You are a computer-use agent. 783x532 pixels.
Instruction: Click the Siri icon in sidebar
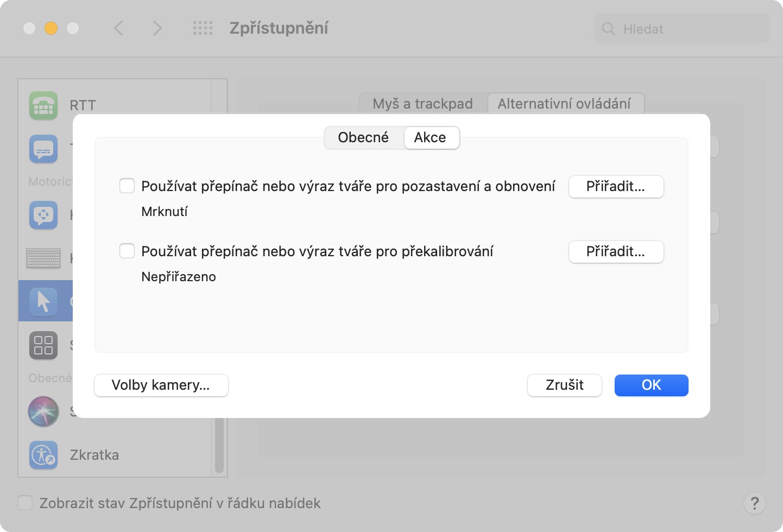click(x=43, y=411)
